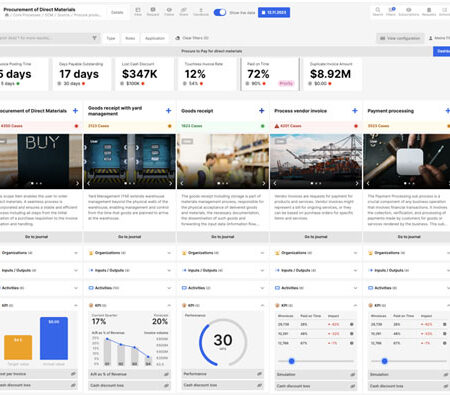Expand Activities under Goods receipt with yard management

(129, 288)
